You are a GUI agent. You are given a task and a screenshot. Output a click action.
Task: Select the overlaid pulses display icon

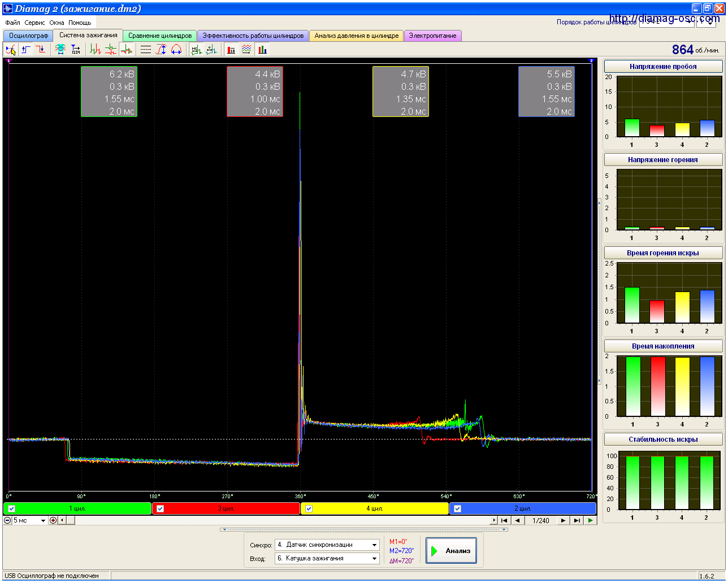click(127, 50)
